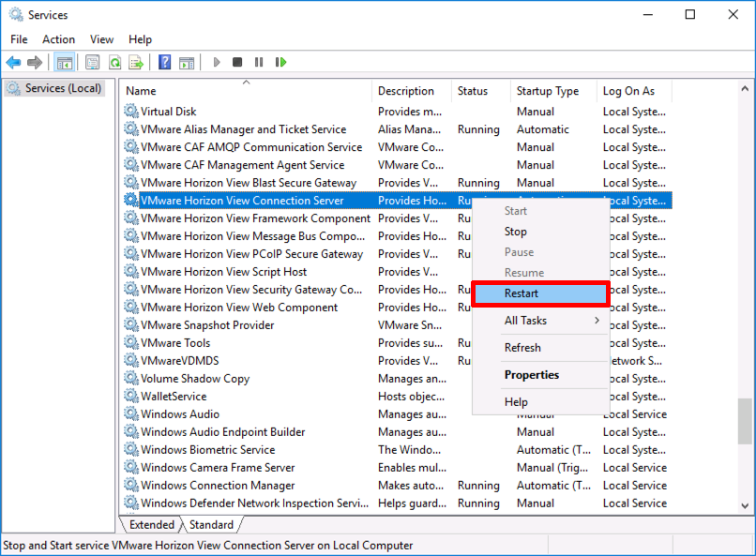Maximize the Services window
This screenshot has width=756, height=556.
pyautogui.click(x=690, y=14)
